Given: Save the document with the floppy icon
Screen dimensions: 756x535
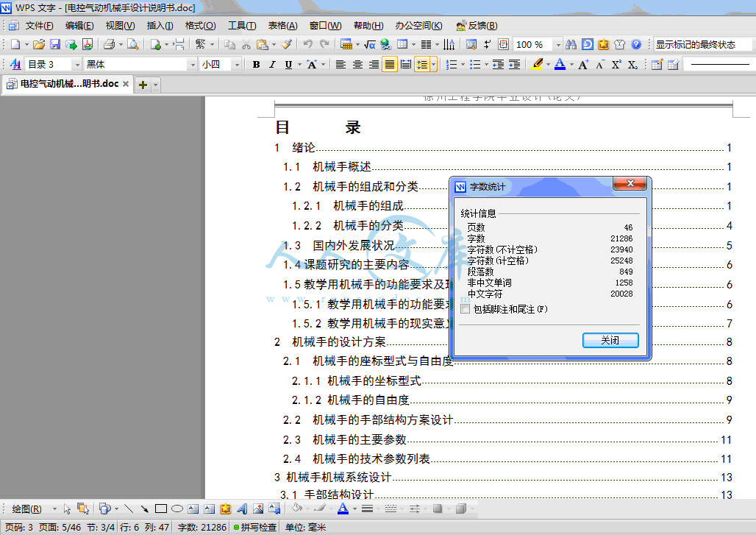Looking at the screenshot, I should click(x=55, y=44).
